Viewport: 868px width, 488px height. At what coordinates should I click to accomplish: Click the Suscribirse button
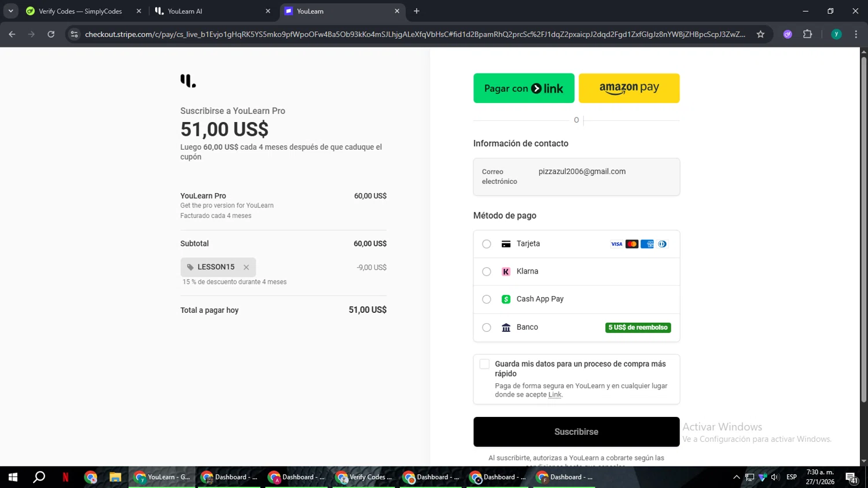(576, 432)
